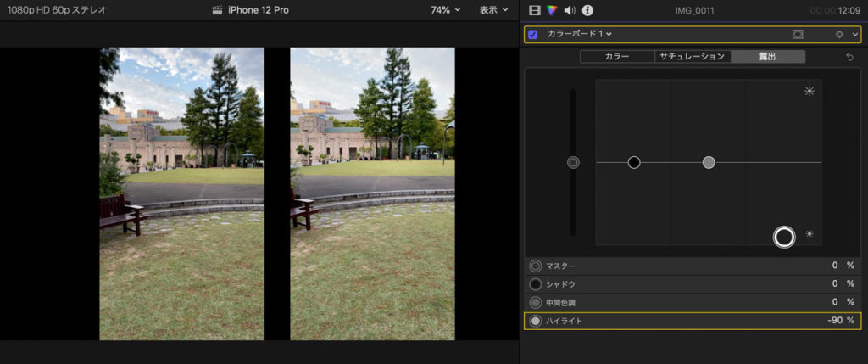The image size is (868, 364).
Task: Click the gray midtones puck on the board
Action: point(709,162)
